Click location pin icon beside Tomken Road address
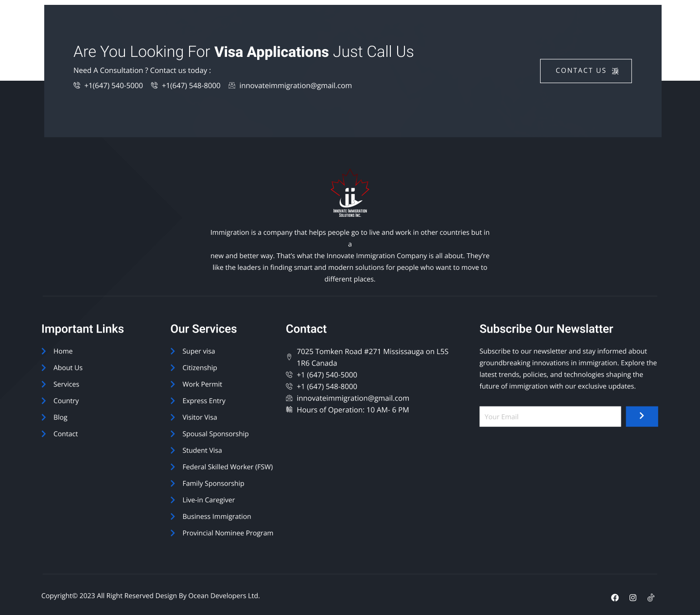Viewport: 700px width, 615px height. [289, 357]
